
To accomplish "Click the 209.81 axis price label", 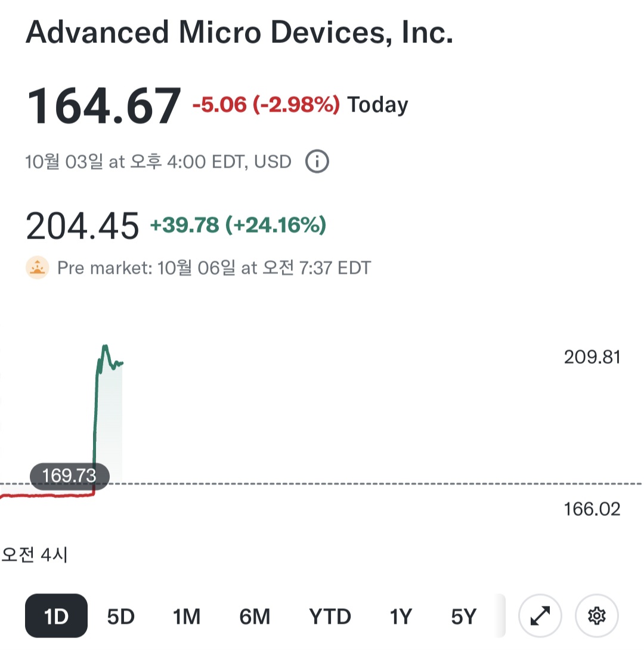I will pos(592,357).
